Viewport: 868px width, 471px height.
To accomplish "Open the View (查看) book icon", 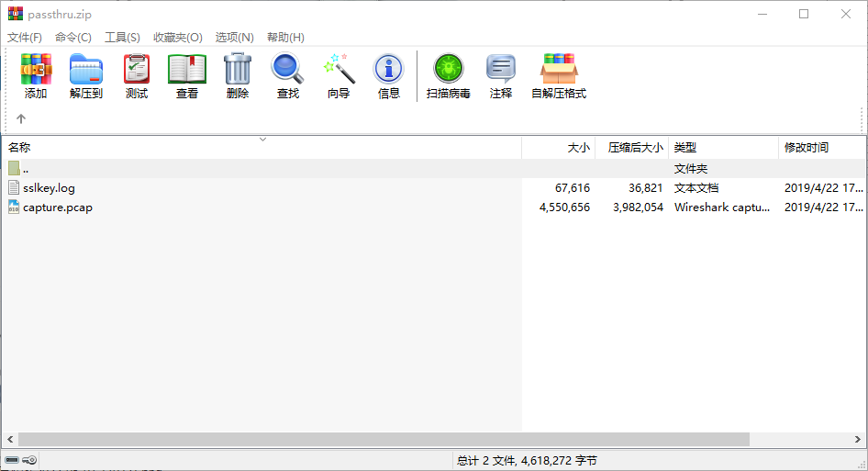I will [x=187, y=69].
